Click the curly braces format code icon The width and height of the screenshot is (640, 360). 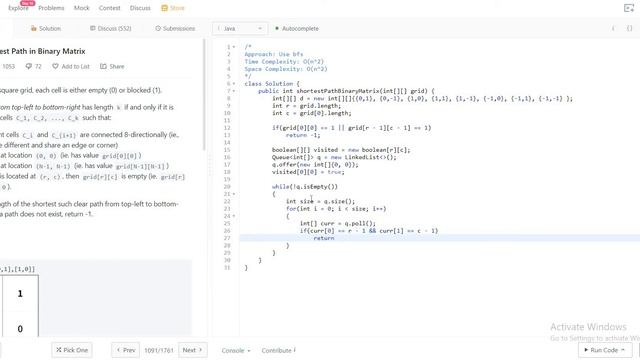coord(629,28)
